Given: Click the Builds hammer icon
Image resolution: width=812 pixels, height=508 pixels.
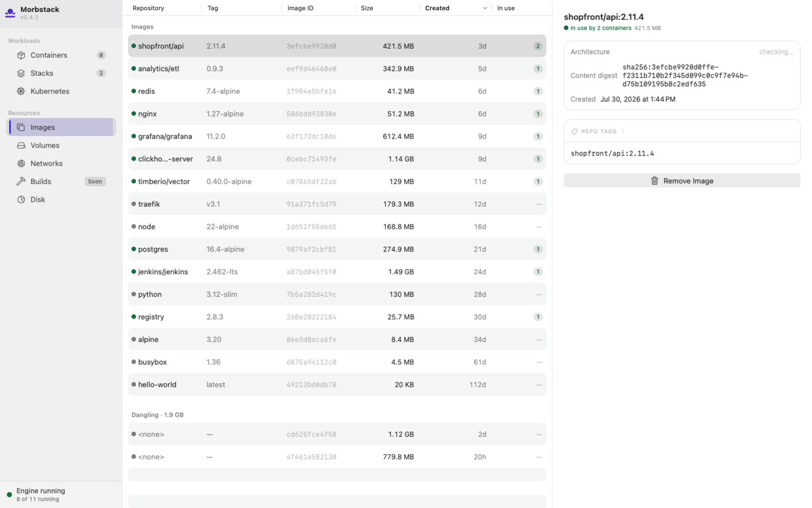Looking at the screenshot, I should coord(21,181).
